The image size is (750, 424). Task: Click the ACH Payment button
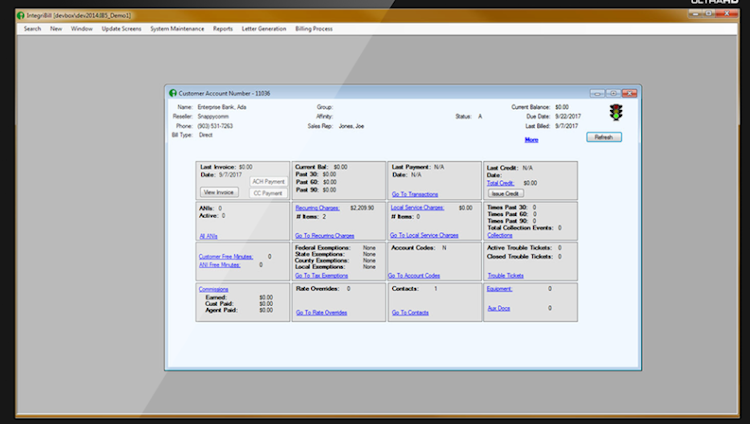point(268,181)
